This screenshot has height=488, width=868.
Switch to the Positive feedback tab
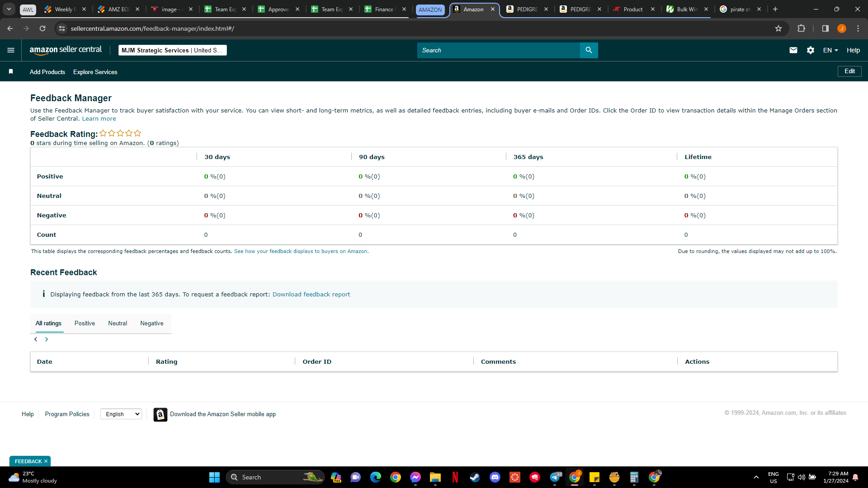tap(85, 324)
